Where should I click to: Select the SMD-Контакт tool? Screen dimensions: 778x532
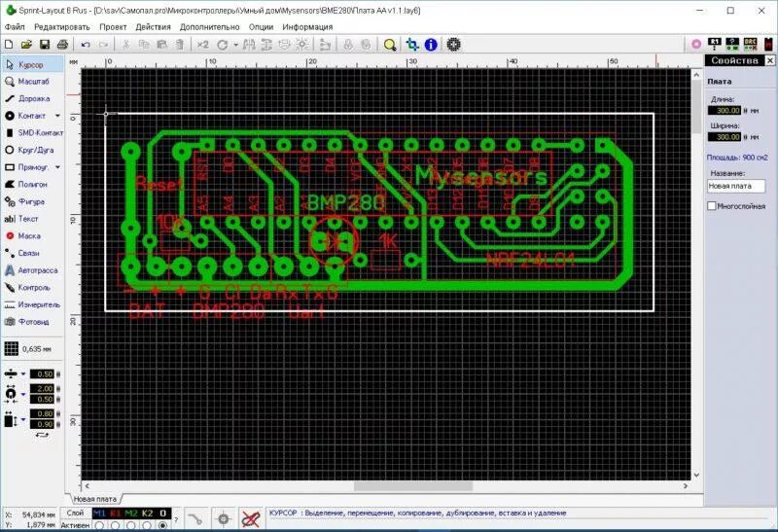pos(33,133)
